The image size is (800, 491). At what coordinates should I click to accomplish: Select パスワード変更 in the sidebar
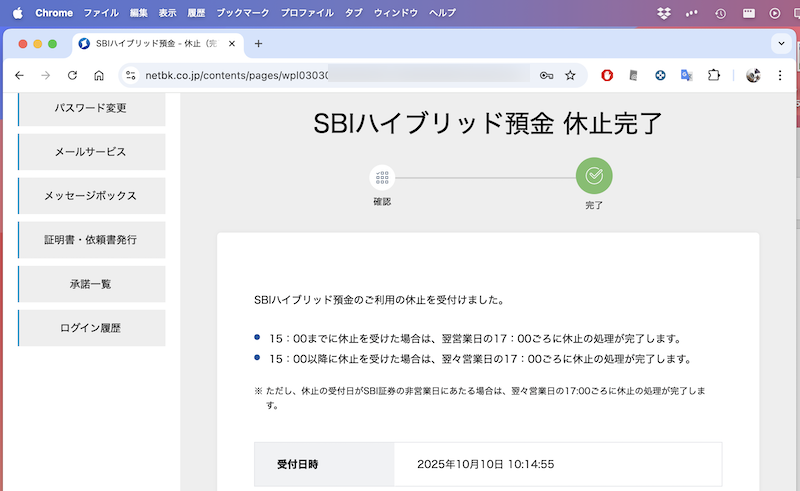[91, 108]
